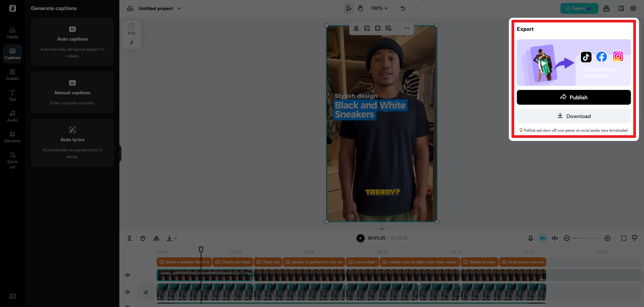This screenshot has height=307, width=644.
Task: Open the three-dot menu above the canvas
Action: 407,28
